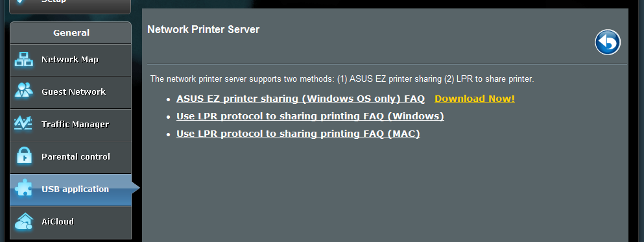Click the Parental control padlock icon

pyautogui.click(x=24, y=156)
